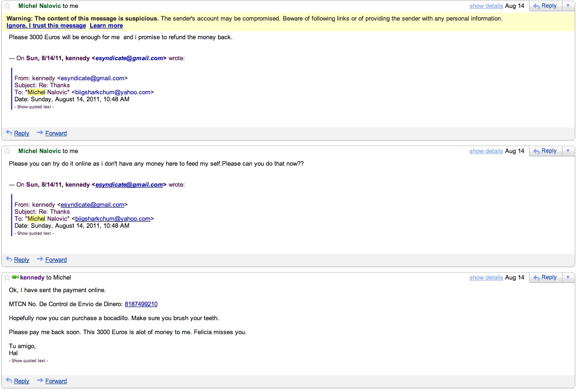
Task: Click the Reply arrow icon under first message
Action: tap(9, 133)
